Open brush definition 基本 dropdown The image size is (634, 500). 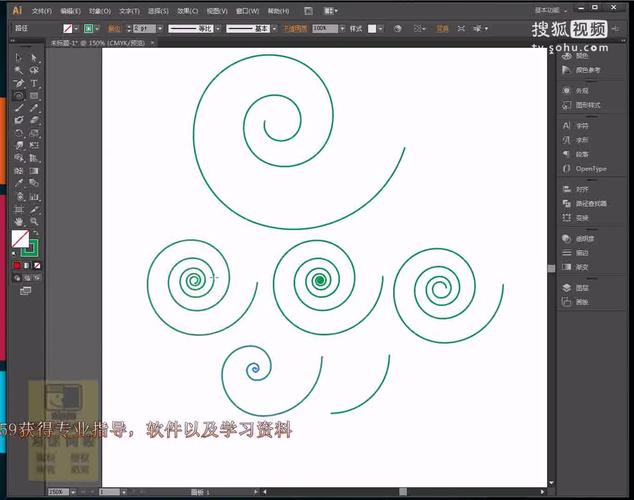274,28
